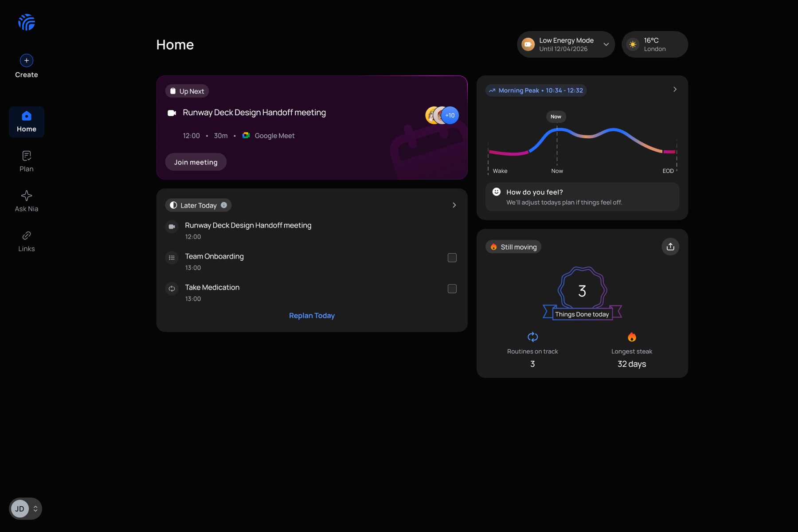
Task: Join the Runway Deck meeting
Action: point(196,162)
